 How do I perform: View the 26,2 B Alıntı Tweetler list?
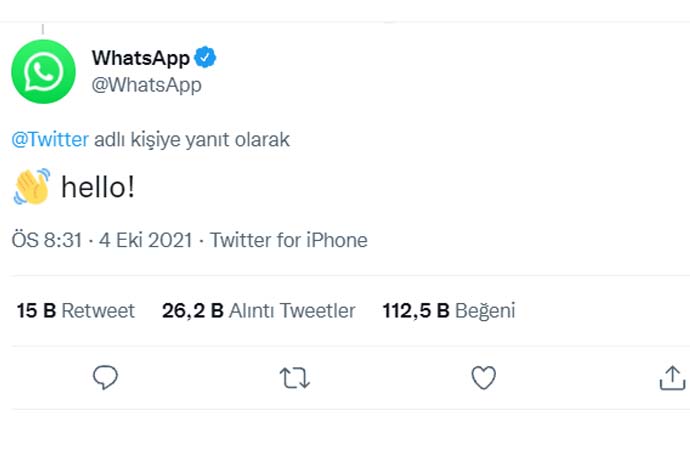(x=258, y=311)
